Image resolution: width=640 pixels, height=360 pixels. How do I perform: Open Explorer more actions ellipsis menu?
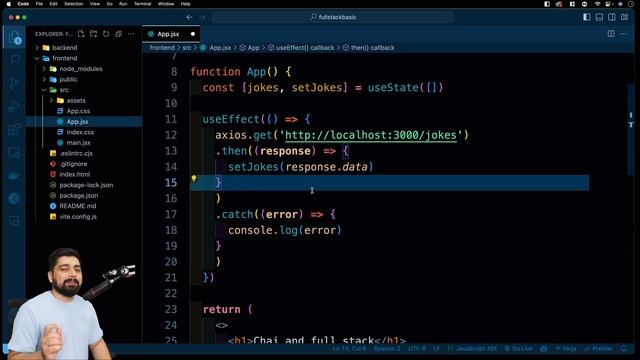[x=131, y=34]
